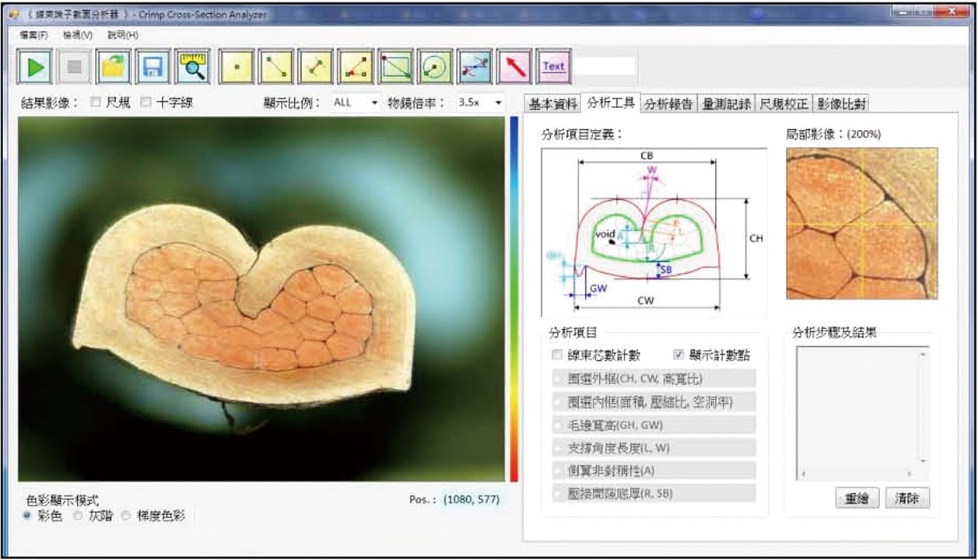The height and width of the screenshot is (560, 978).
Task: Select the single point tool
Action: 237,68
